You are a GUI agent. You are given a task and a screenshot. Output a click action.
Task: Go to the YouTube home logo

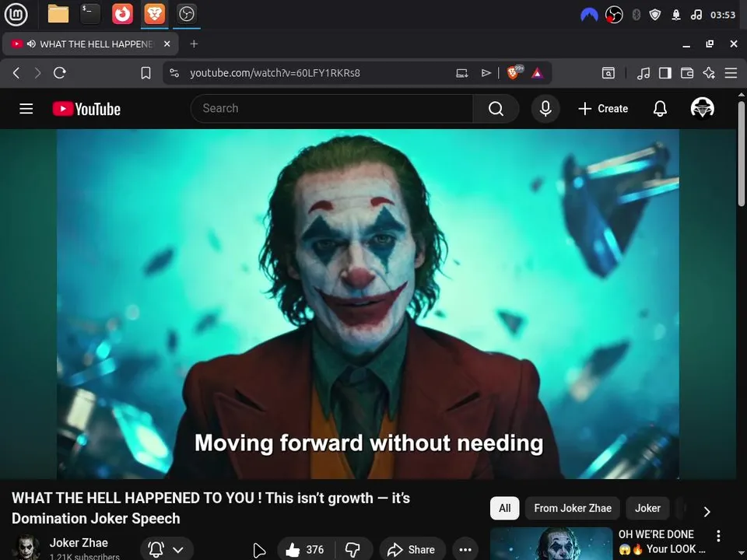click(x=86, y=109)
